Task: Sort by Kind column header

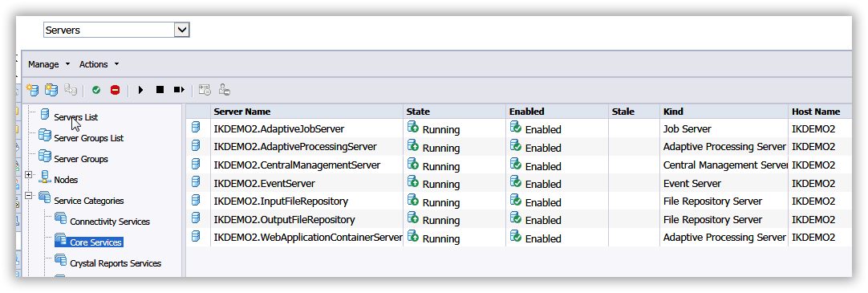Action: point(724,112)
